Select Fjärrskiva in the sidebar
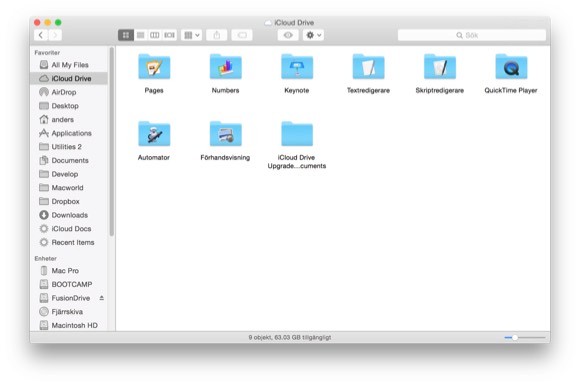Viewport: 580px width, 386px height. (69, 312)
